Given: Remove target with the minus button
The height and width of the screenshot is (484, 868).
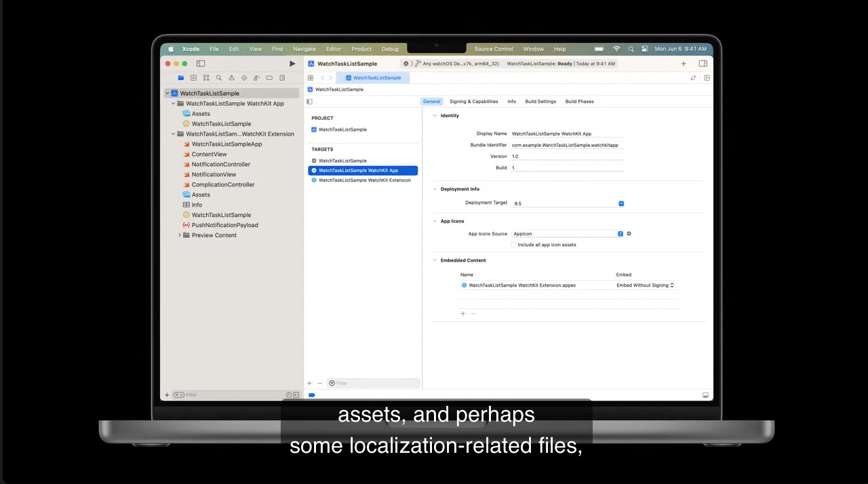Looking at the screenshot, I should click(320, 383).
